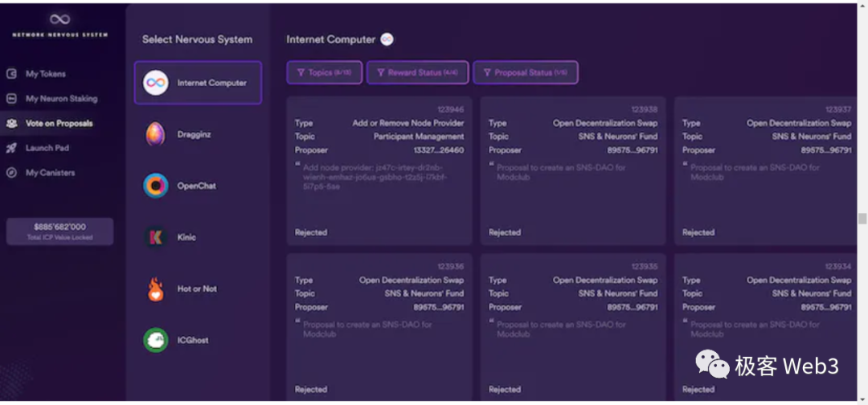
Task: Select the OpenChat circular logo
Action: point(156,186)
